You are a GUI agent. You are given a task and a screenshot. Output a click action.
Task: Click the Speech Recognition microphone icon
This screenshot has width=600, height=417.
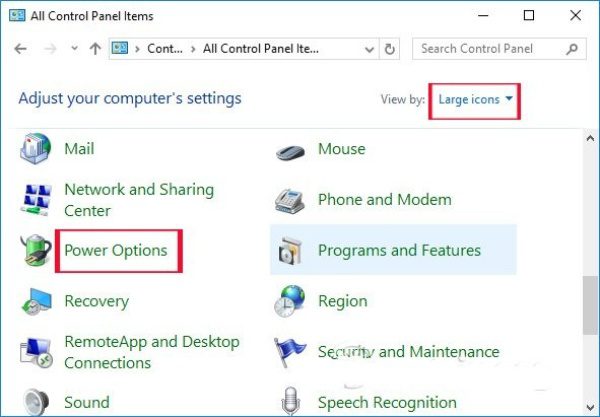click(x=290, y=401)
